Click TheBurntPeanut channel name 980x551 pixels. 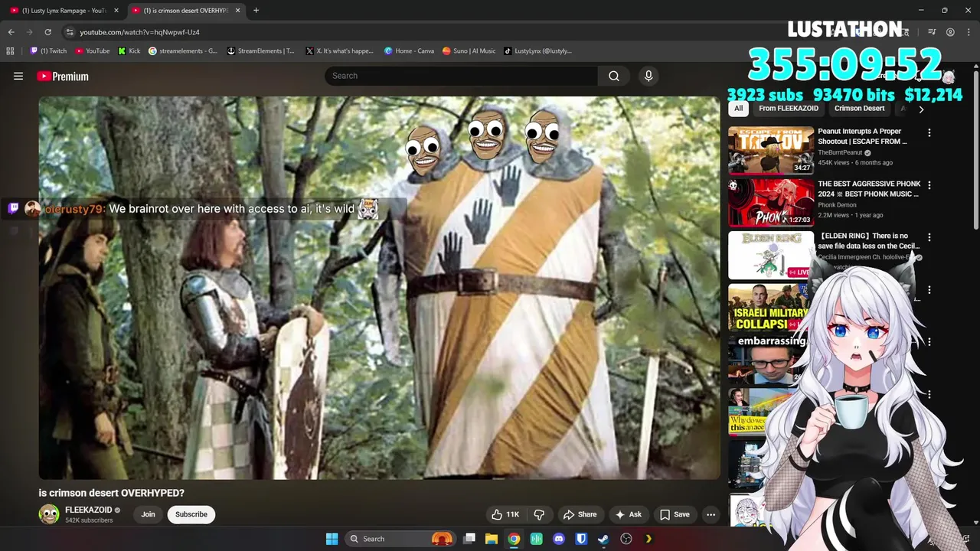tap(840, 152)
